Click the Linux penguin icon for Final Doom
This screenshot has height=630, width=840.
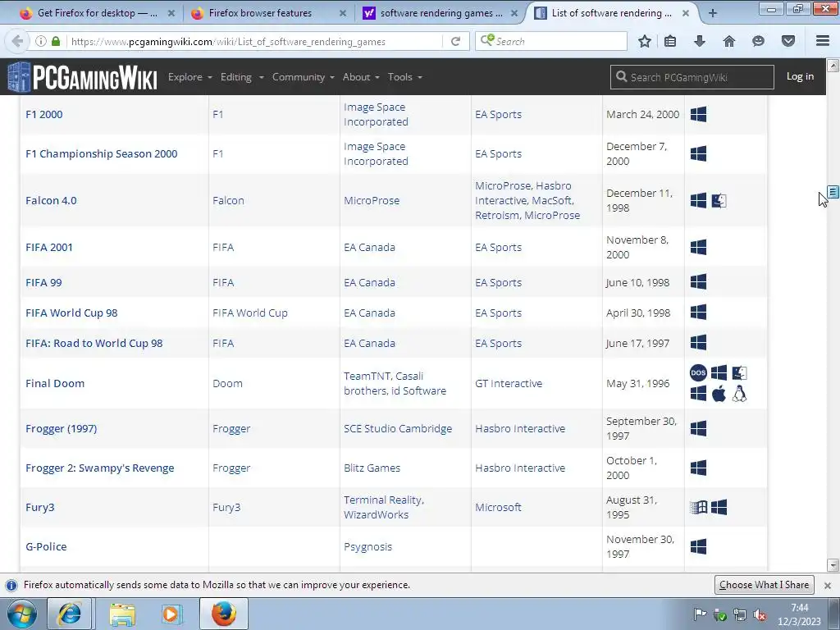(x=739, y=394)
